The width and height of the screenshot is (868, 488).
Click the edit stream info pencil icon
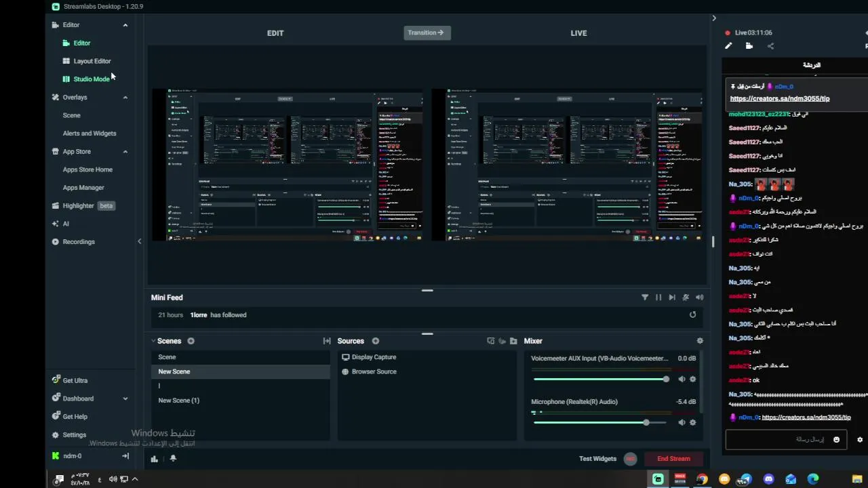tap(728, 46)
